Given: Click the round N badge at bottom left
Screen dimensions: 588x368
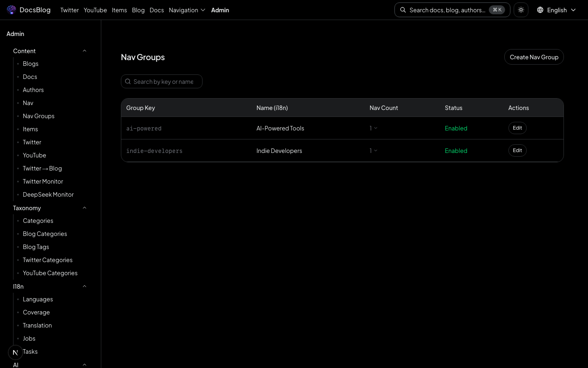Looking at the screenshot, I should pyautogui.click(x=16, y=352).
